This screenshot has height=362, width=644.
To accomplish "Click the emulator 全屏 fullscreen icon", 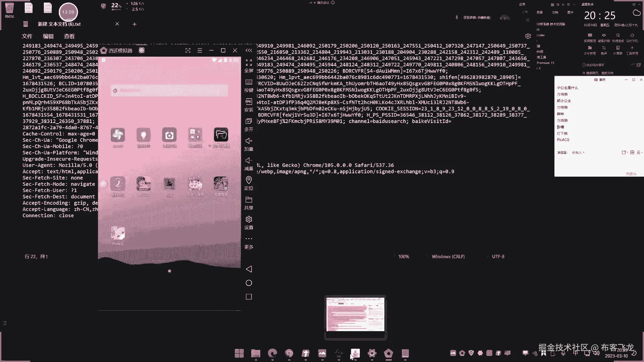I will coord(249,63).
